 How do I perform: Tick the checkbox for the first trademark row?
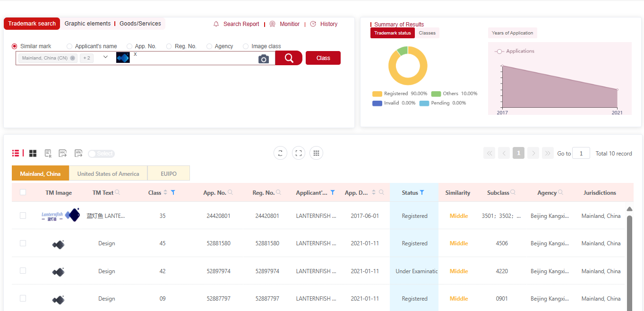pos(23,216)
